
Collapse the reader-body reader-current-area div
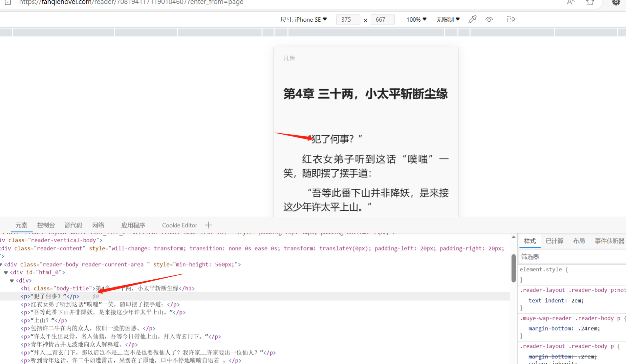(1, 265)
